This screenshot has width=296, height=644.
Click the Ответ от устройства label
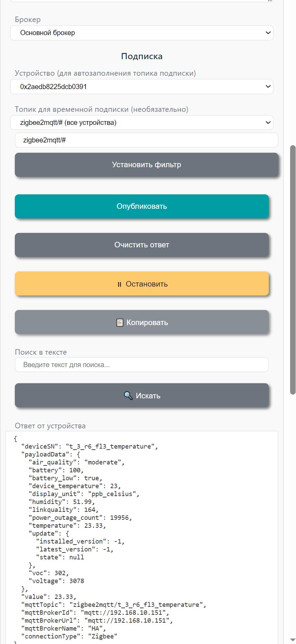[x=50, y=426]
